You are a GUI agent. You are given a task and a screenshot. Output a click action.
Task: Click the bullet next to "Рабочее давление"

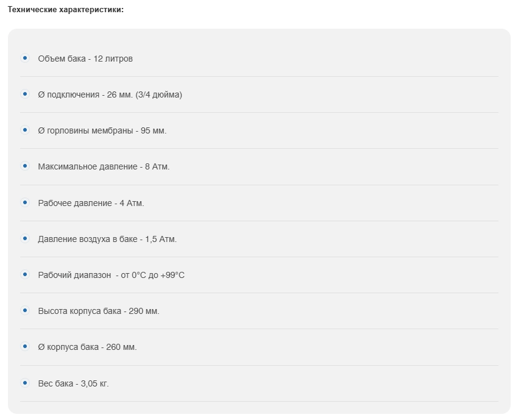(x=25, y=202)
